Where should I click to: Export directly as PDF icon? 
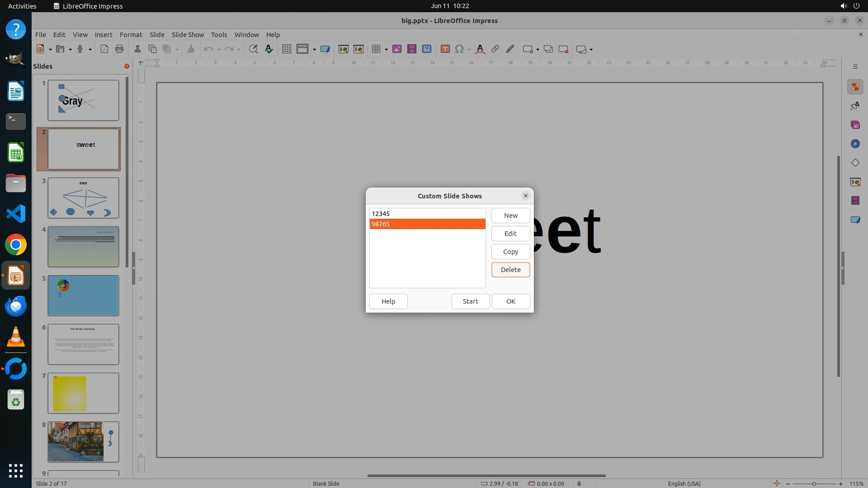tap(104, 49)
